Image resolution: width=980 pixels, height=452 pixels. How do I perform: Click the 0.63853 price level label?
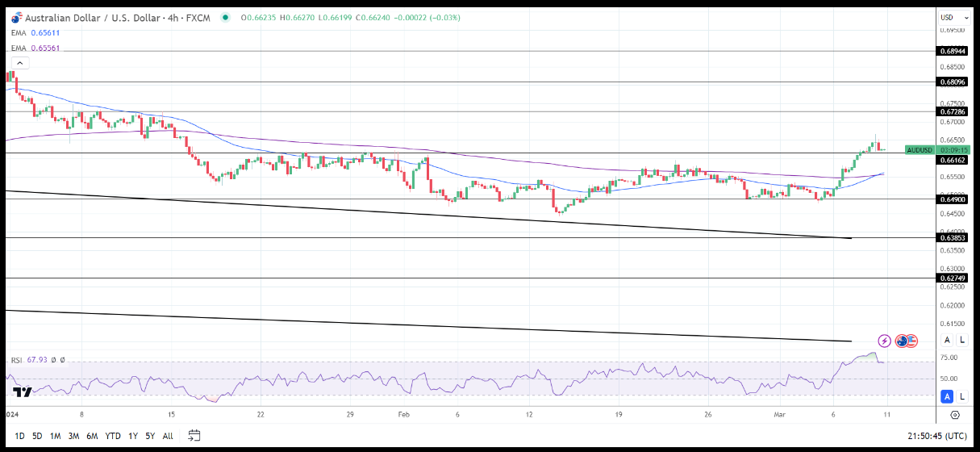coord(953,237)
